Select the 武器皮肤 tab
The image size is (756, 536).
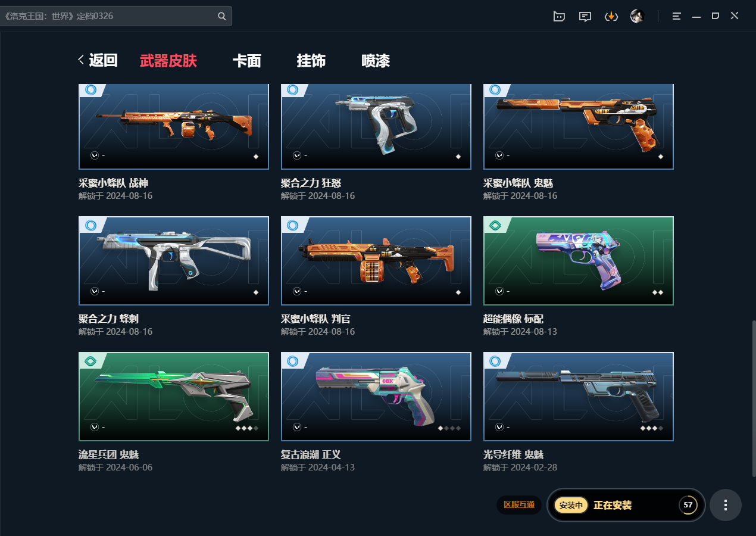click(x=168, y=61)
